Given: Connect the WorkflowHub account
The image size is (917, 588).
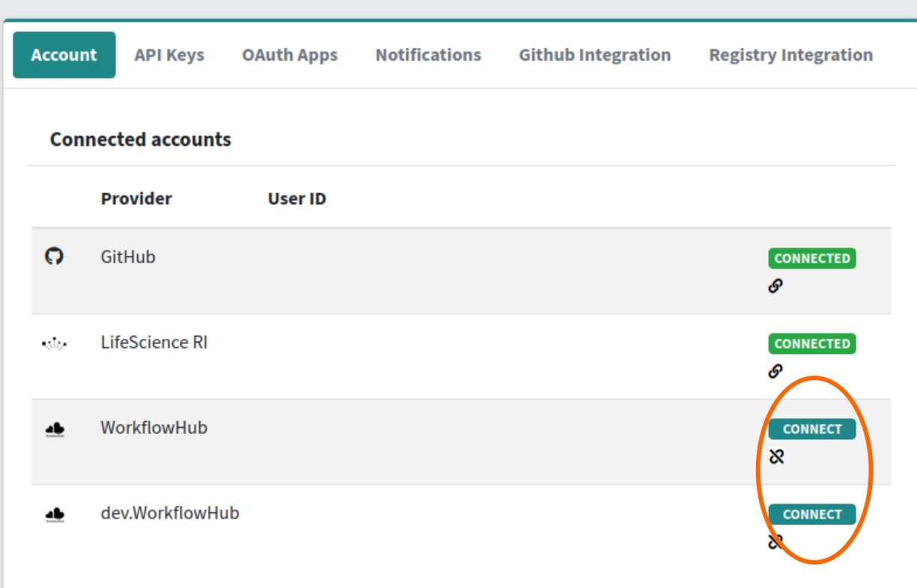Looking at the screenshot, I should 812,429.
